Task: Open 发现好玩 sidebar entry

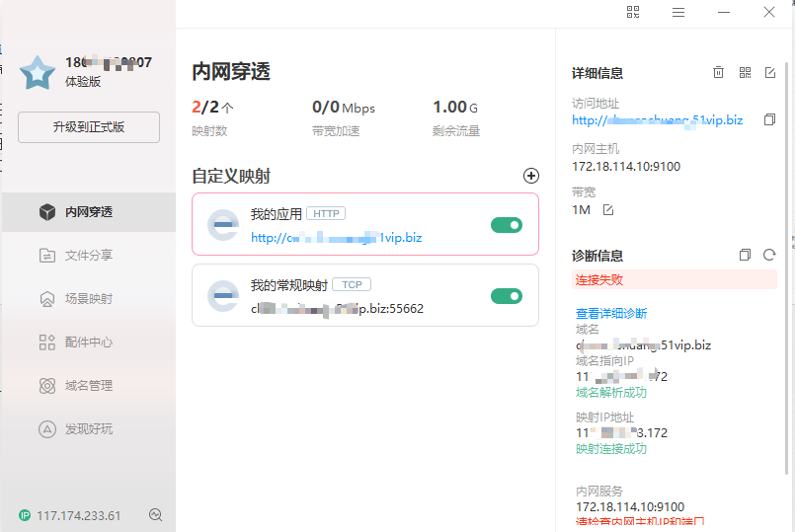Action: click(89, 429)
